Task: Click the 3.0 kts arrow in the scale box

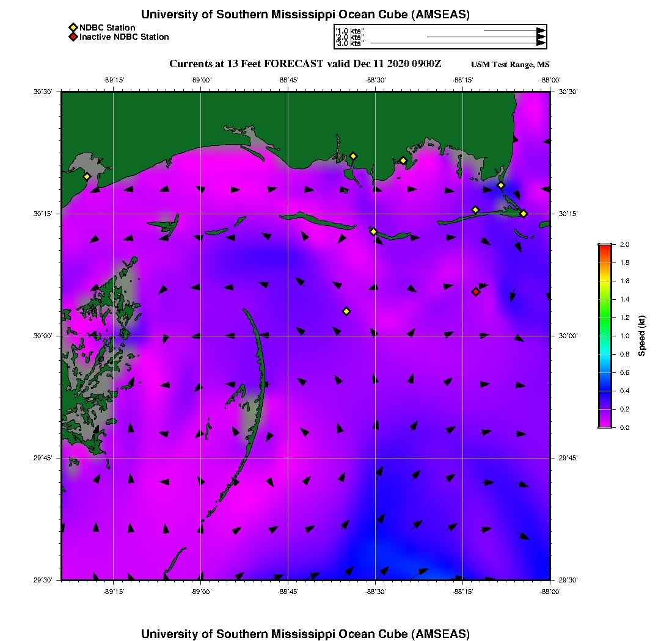Action: click(457, 43)
